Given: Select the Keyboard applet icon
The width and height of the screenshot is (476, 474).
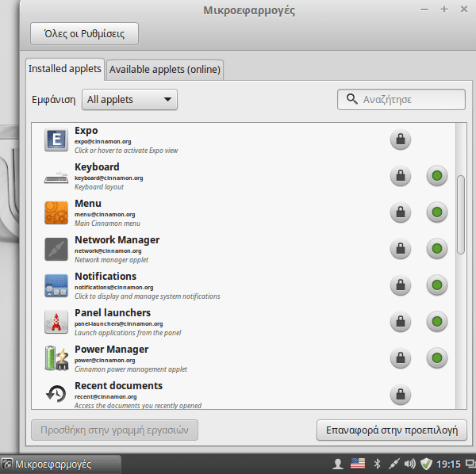Looking at the screenshot, I should pos(56,177).
